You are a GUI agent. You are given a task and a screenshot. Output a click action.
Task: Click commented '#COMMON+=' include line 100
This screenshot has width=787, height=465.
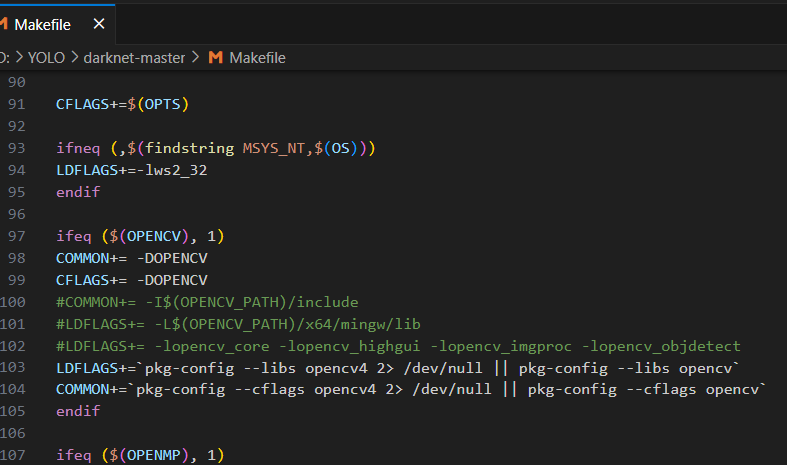click(207, 302)
